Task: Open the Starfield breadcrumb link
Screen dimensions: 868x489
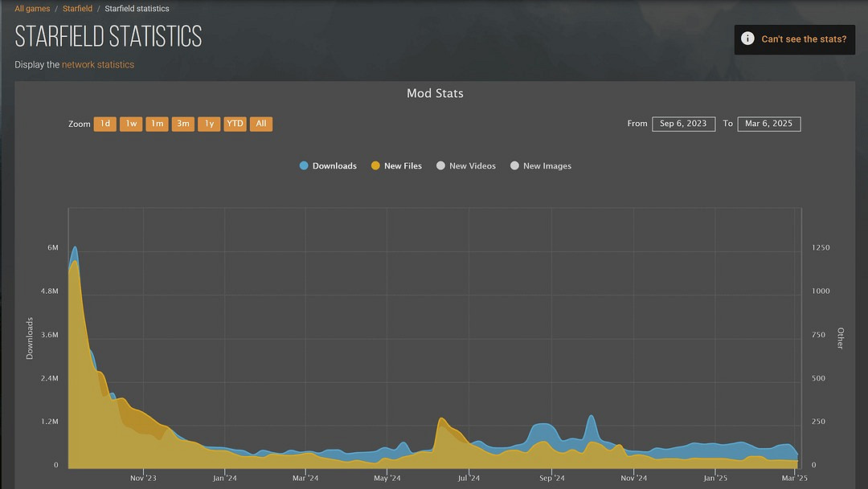Action: (77, 9)
